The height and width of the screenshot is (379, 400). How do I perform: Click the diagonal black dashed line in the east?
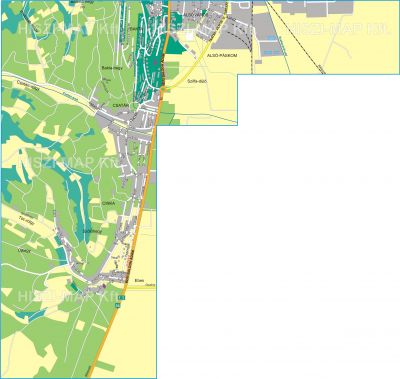point(297,37)
